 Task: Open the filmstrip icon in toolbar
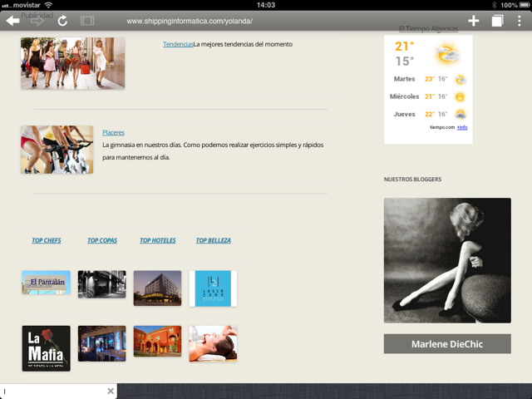click(87, 21)
